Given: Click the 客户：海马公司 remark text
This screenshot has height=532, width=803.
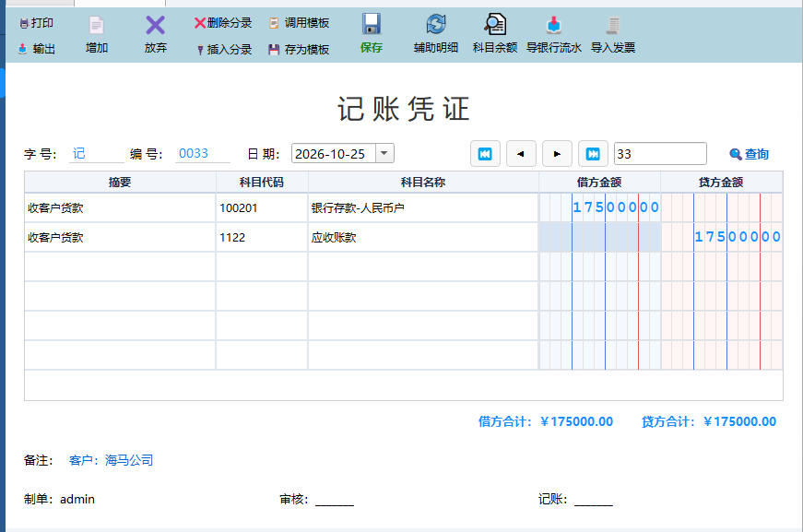Looking at the screenshot, I should pyautogui.click(x=112, y=460).
